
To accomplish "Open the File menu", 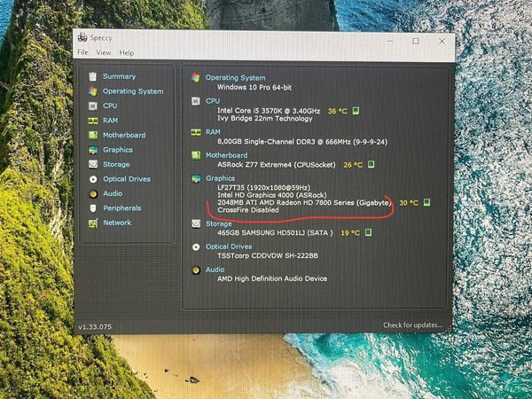I will 82,53.
